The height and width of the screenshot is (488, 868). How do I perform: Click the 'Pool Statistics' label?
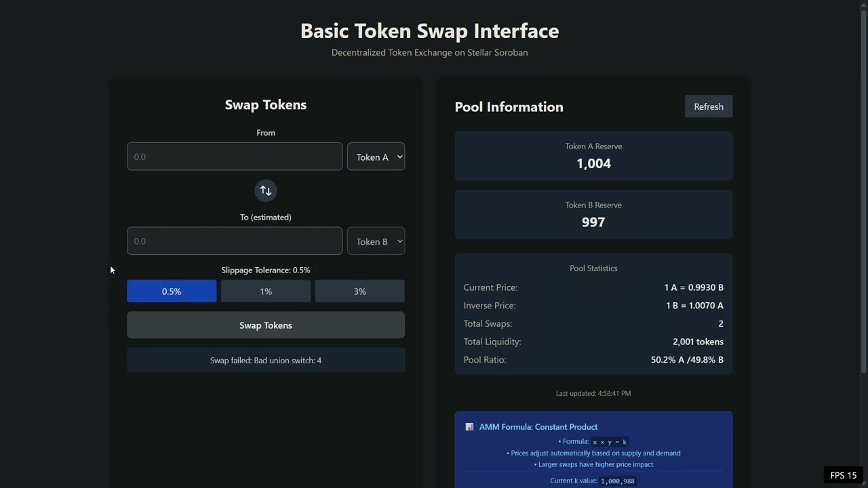[x=593, y=268]
